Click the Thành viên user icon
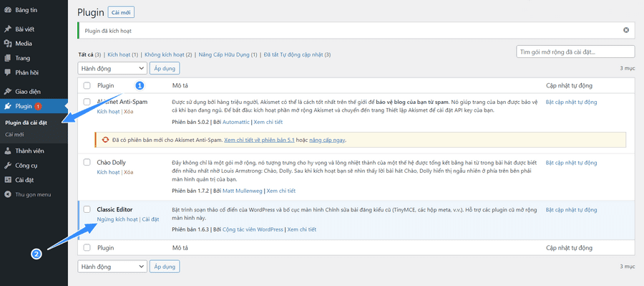644x286 pixels. [x=7, y=151]
